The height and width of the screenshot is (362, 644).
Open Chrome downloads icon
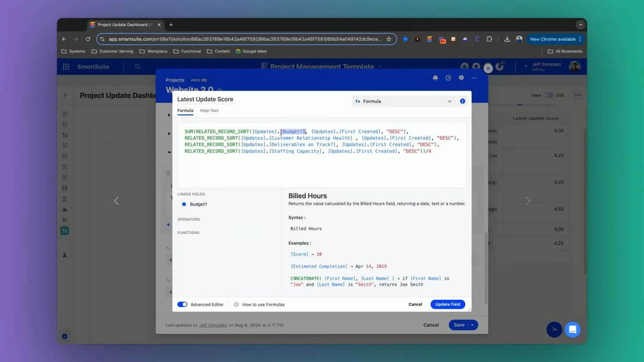tap(507, 39)
